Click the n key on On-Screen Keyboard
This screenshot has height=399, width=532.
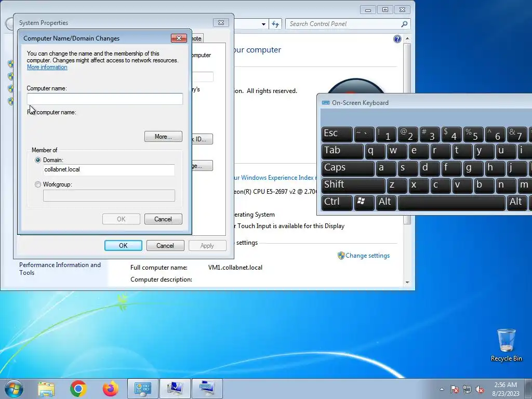(x=506, y=185)
